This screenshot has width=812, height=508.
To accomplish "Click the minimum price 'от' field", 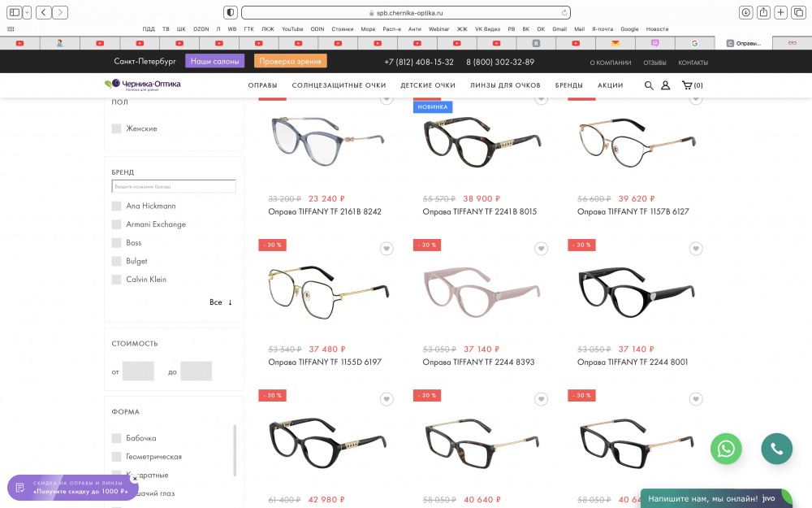I will coord(138,371).
